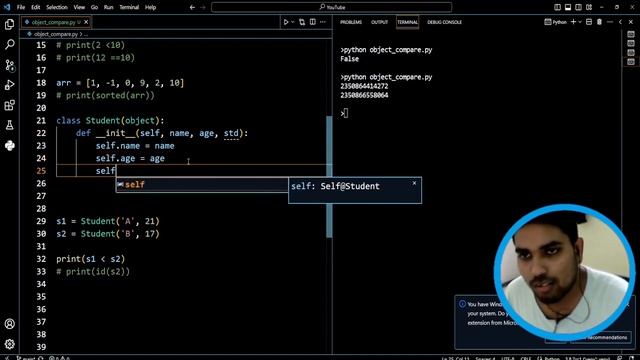Toggle primary side bar layout icon

tap(557, 7)
